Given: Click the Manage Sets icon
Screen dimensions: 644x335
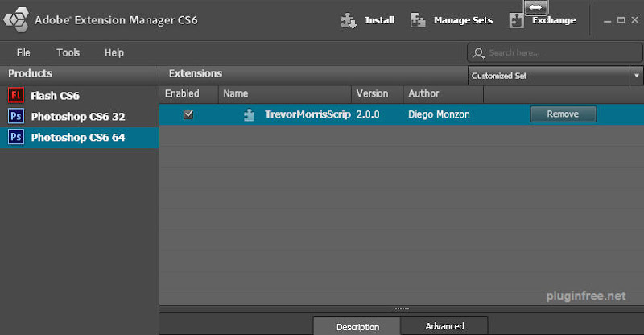Looking at the screenshot, I should tap(418, 20).
